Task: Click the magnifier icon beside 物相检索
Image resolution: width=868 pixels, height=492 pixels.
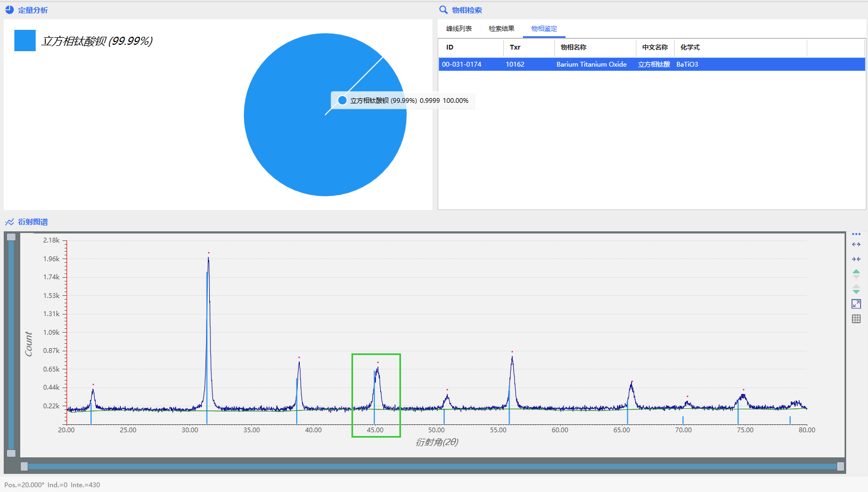Action: coord(443,10)
